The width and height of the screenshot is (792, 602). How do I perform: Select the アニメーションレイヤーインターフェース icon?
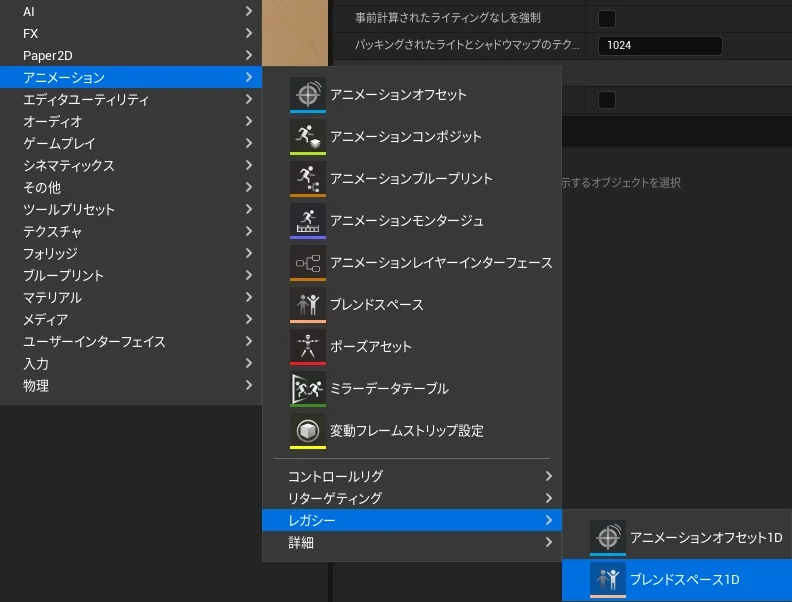[x=307, y=263]
